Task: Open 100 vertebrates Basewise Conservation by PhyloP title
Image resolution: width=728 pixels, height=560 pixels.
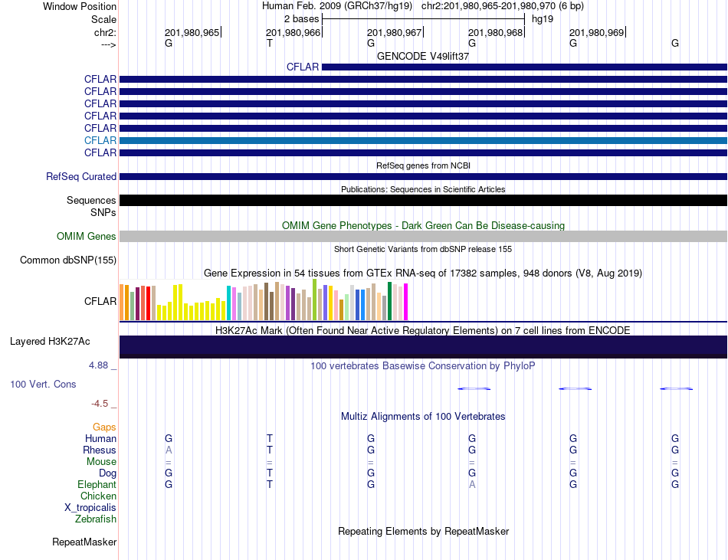Action: [423, 365]
